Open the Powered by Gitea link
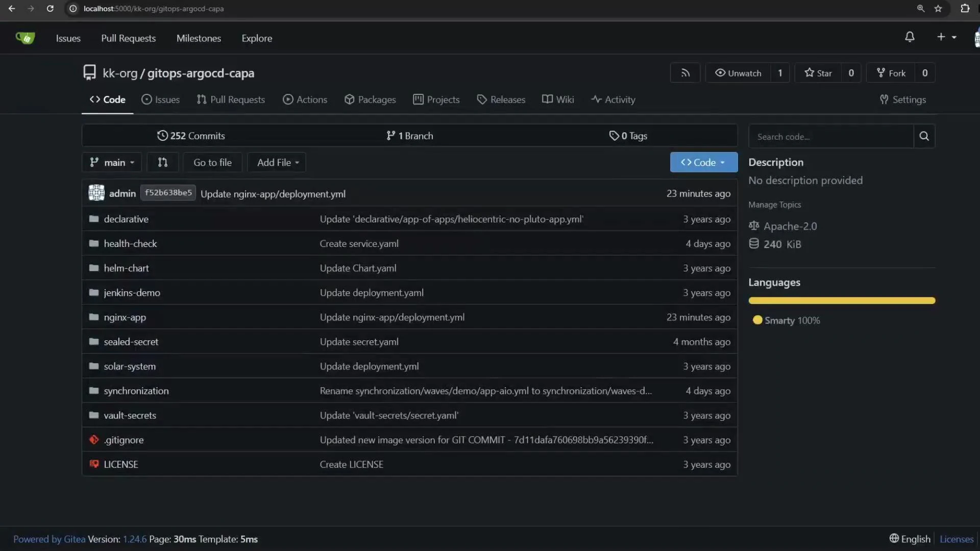 [x=48, y=539]
